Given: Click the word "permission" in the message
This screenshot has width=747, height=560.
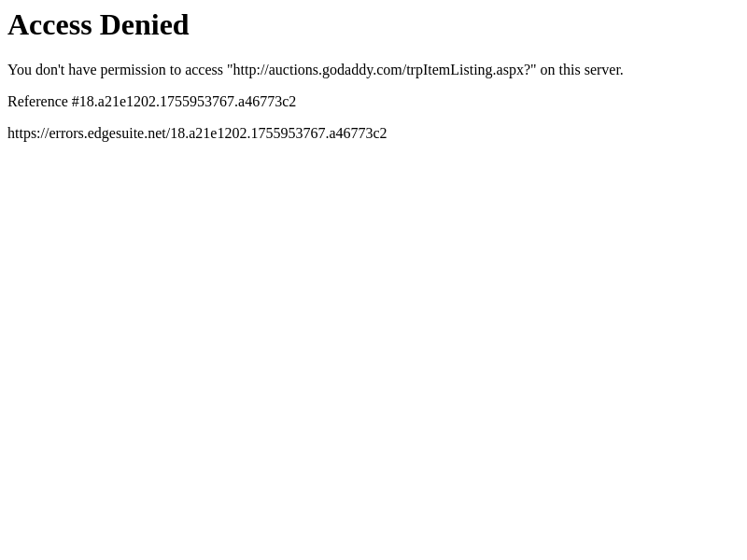Looking at the screenshot, I should (x=133, y=71).
